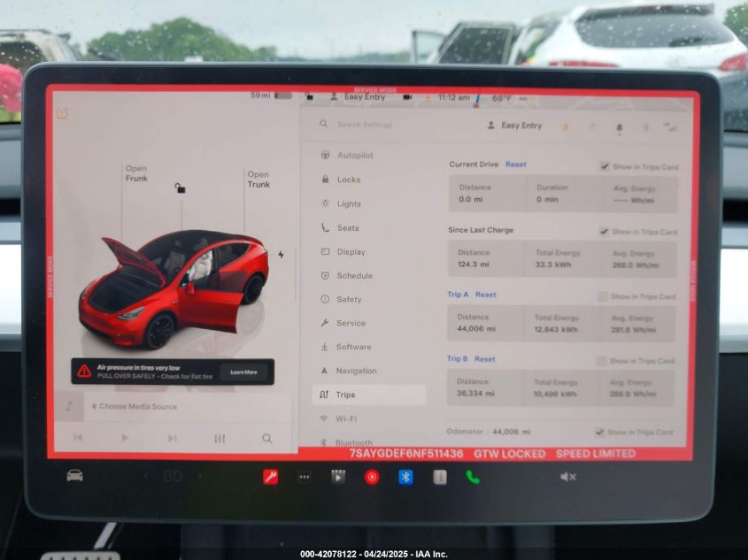Screen dimensions: 748x560
Task: Open Easy Entry profile dropdown in settings
Action: tap(514, 126)
